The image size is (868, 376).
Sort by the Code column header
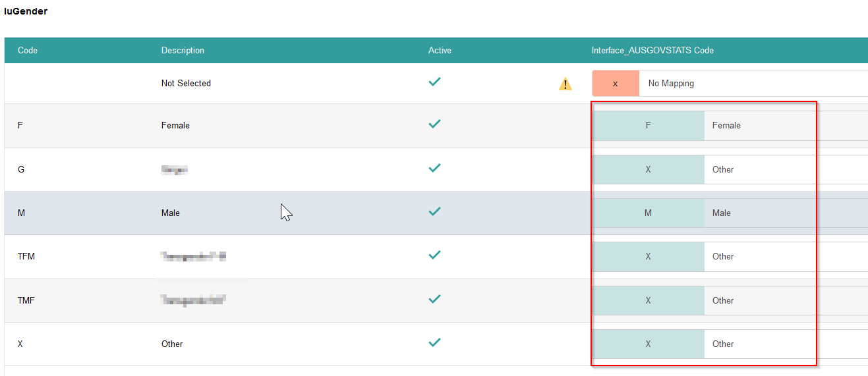pyautogui.click(x=28, y=50)
